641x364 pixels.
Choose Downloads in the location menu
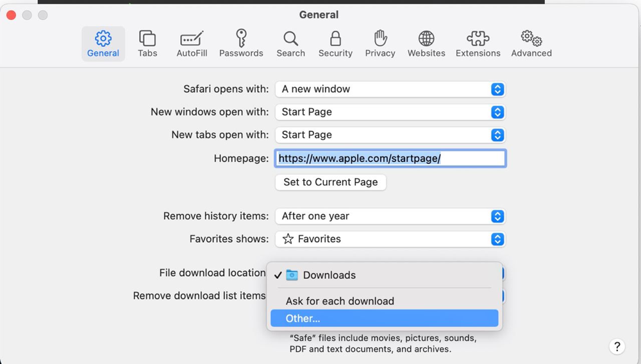pyautogui.click(x=329, y=276)
